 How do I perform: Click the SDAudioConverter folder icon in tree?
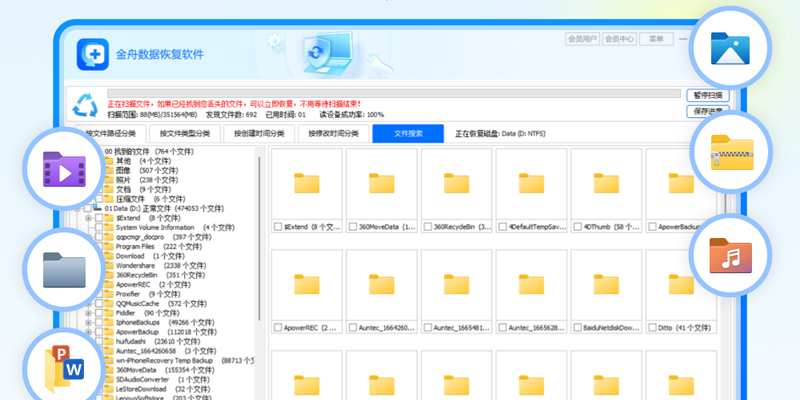pyautogui.click(x=109, y=380)
